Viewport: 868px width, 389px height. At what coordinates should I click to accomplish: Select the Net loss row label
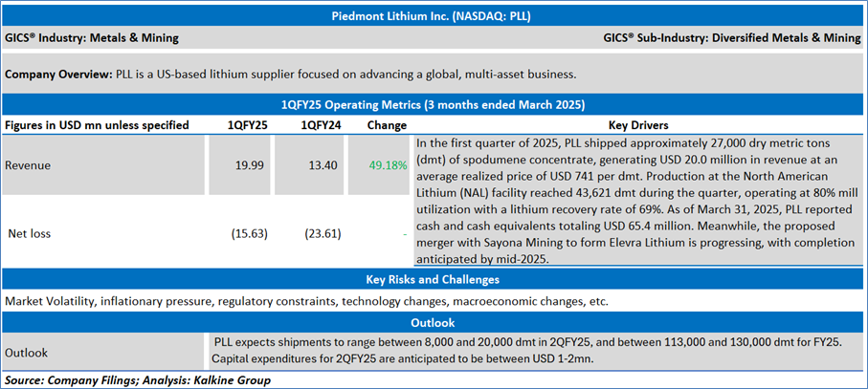point(30,232)
